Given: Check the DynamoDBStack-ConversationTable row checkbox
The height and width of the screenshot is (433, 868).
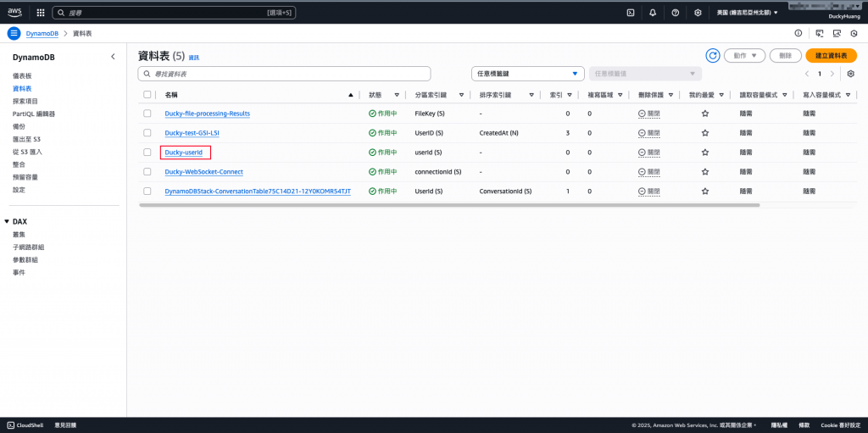Looking at the screenshot, I should pos(147,191).
